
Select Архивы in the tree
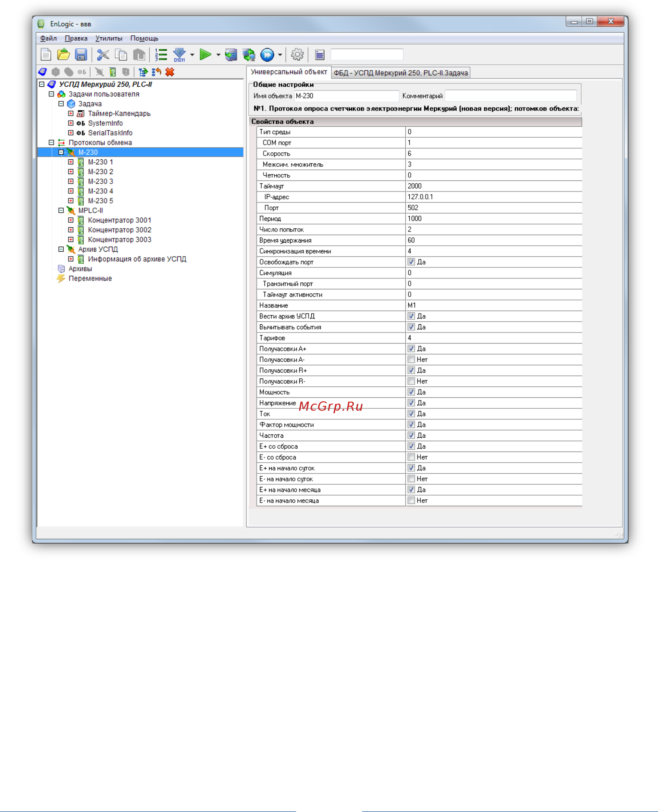[x=80, y=269]
